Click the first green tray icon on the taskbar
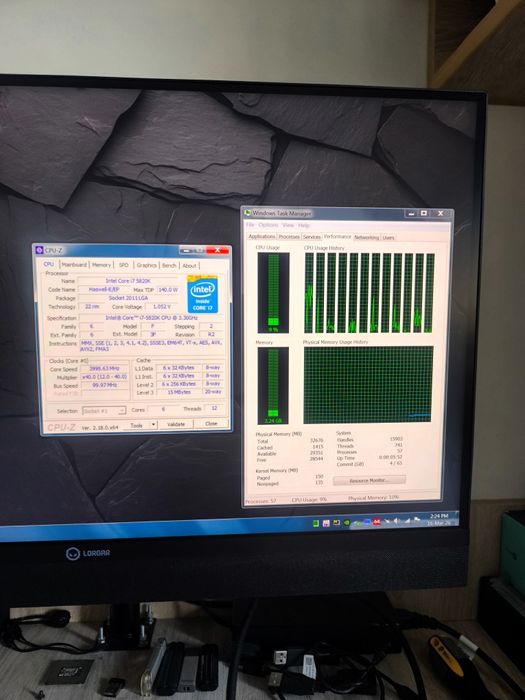Image resolution: width=525 pixels, height=700 pixels. click(x=316, y=523)
